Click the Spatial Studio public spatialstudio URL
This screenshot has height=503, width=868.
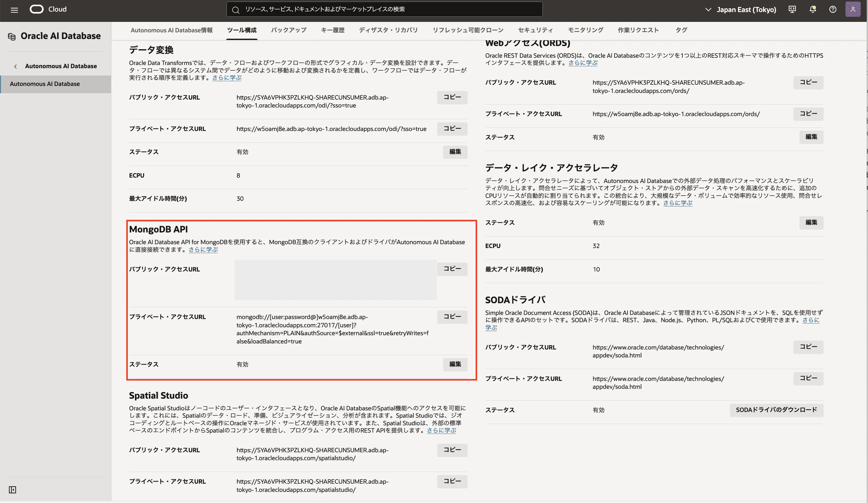312,454
